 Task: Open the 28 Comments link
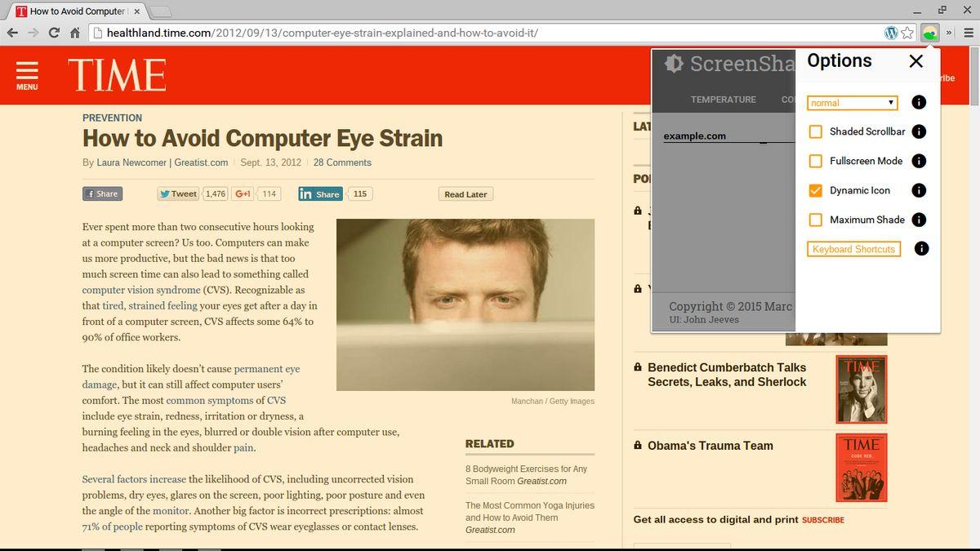pos(342,162)
